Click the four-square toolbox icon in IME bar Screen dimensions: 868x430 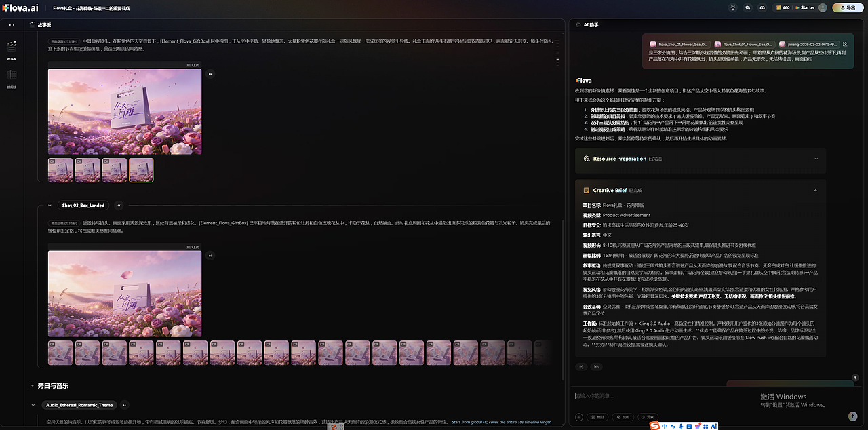[x=705, y=426]
